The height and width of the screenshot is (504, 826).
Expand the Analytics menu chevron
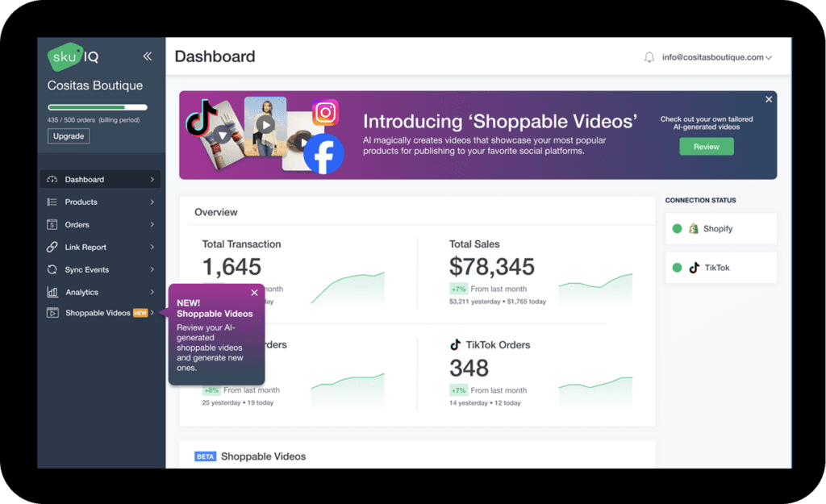[152, 292]
